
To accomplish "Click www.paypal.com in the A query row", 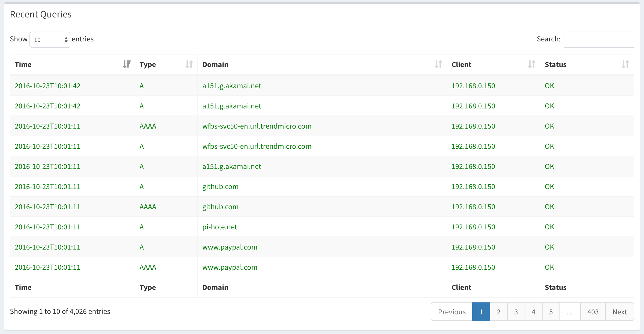I will tap(230, 247).
